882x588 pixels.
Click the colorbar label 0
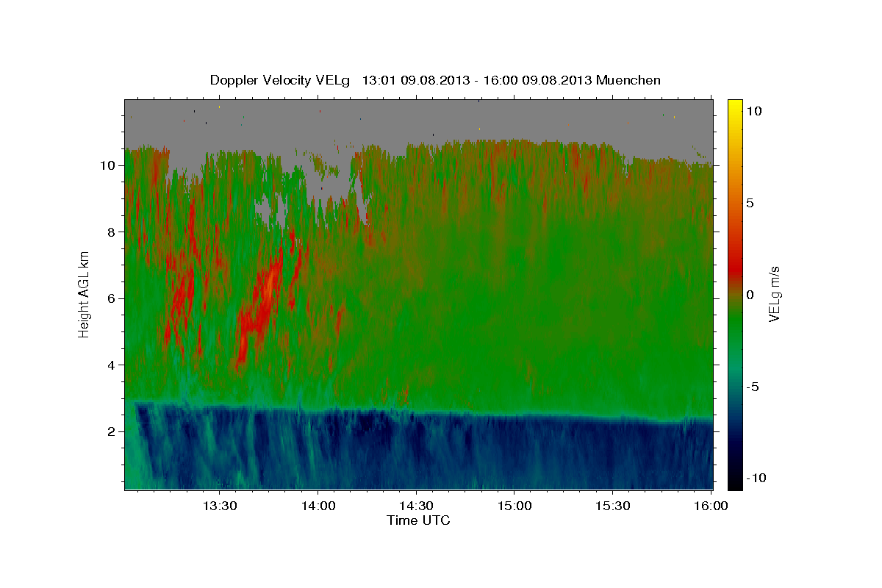point(750,295)
